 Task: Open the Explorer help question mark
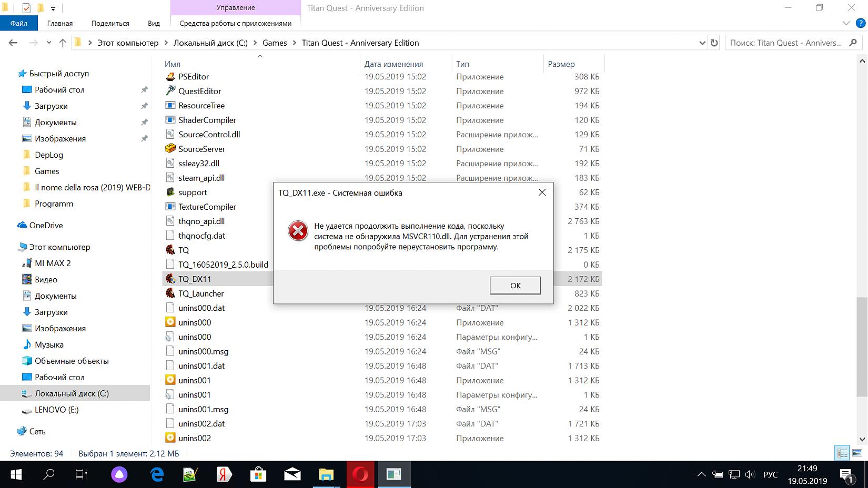[x=861, y=23]
